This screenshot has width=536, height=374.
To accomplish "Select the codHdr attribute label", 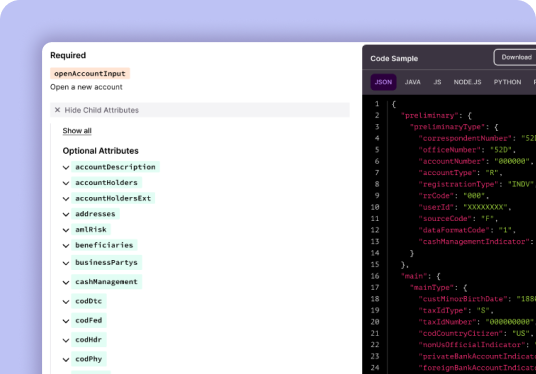I will click(89, 340).
